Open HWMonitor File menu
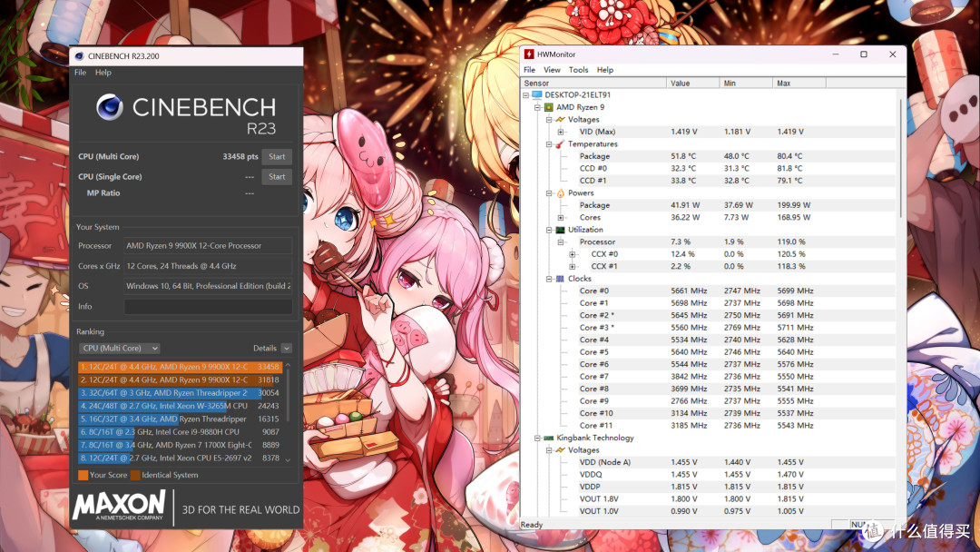Image resolution: width=980 pixels, height=552 pixels. (529, 70)
